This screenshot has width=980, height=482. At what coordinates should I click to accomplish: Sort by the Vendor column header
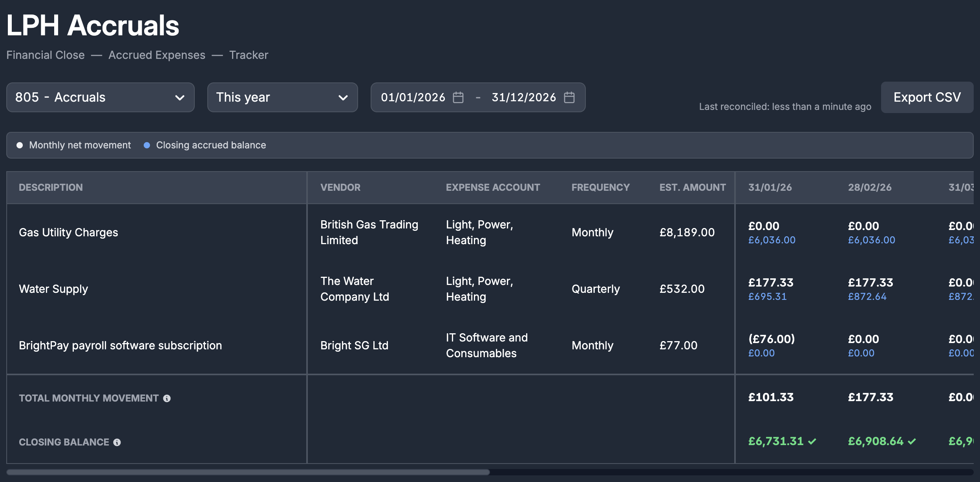point(340,188)
